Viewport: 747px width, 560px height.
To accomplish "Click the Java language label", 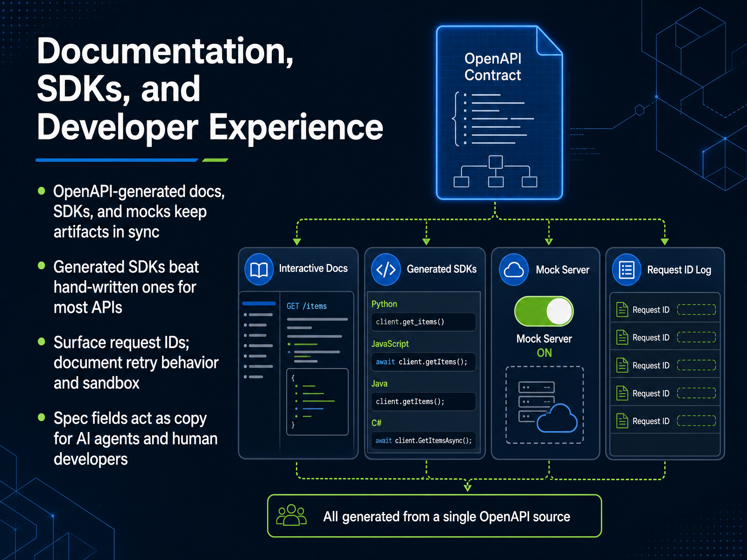I will pos(379,384).
